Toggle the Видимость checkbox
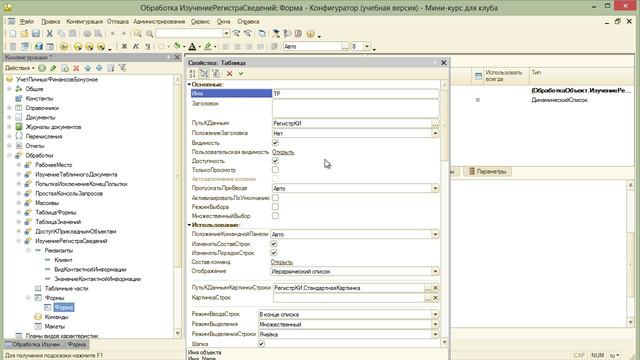 coord(275,143)
